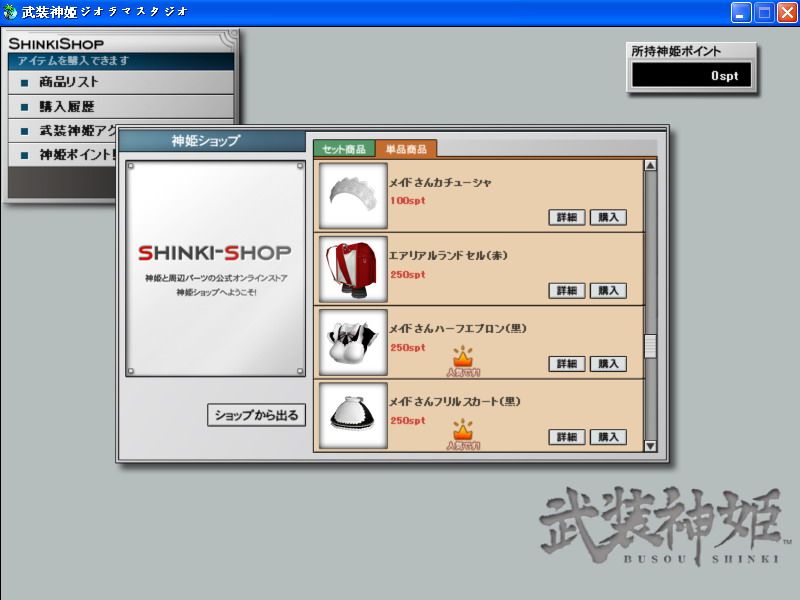Screen dimensions: 800x600
Task: Click the エアリアルランドセル(赤) product name
Action: point(448,256)
